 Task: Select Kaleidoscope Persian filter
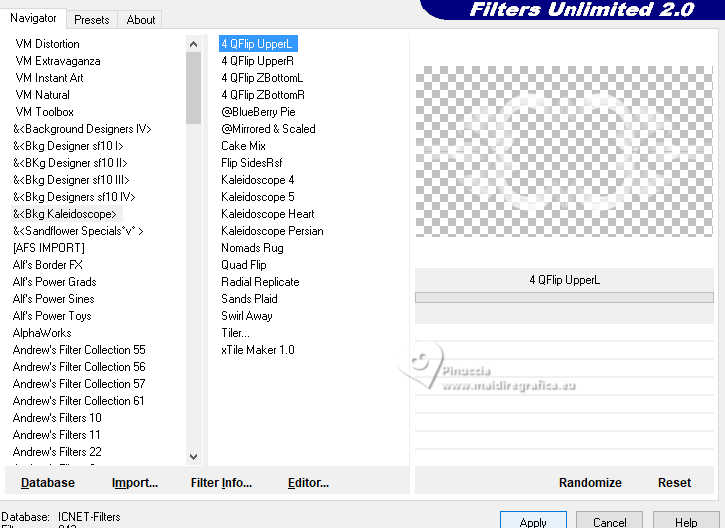coord(272,231)
